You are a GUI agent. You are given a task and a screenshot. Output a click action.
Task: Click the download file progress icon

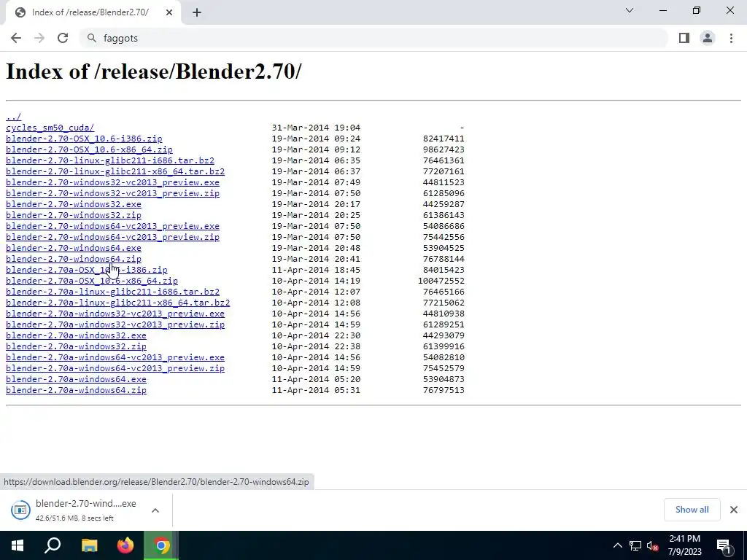[x=20, y=510]
